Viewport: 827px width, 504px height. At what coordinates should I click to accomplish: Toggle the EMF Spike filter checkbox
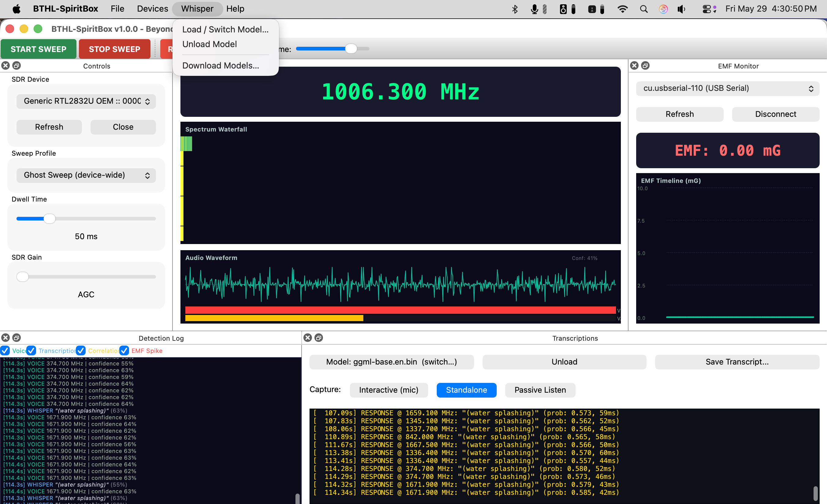(x=124, y=350)
